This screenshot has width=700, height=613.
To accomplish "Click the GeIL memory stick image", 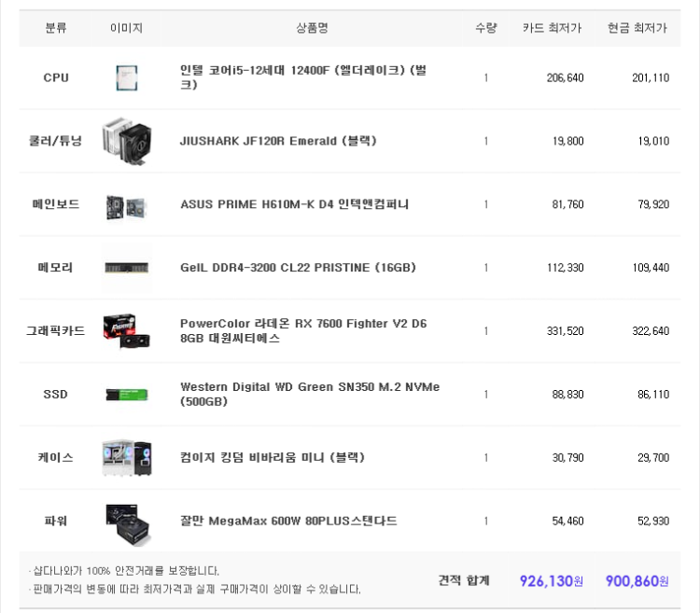I will pyautogui.click(x=127, y=268).
